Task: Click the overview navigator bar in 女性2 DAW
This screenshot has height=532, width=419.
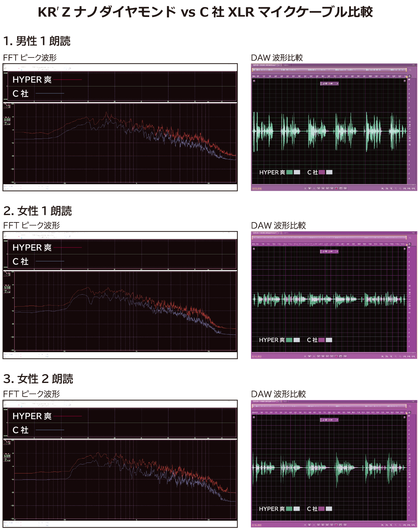Action: (x=329, y=406)
